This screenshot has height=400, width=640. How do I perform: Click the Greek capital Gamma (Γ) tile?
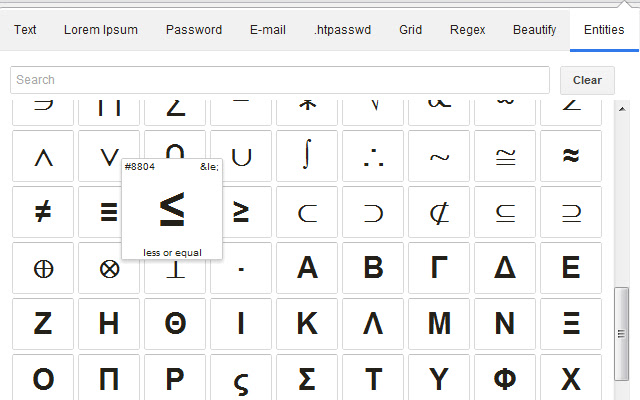[x=439, y=268]
